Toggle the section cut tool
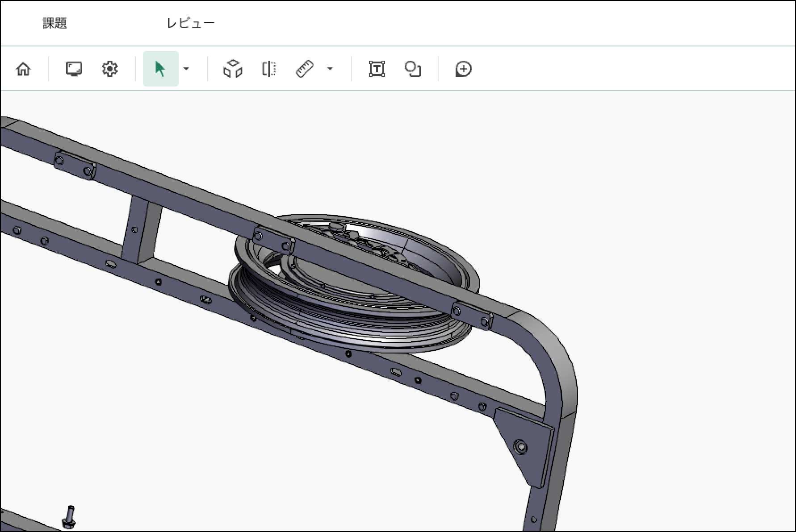The width and height of the screenshot is (796, 532). tap(269, 69)
